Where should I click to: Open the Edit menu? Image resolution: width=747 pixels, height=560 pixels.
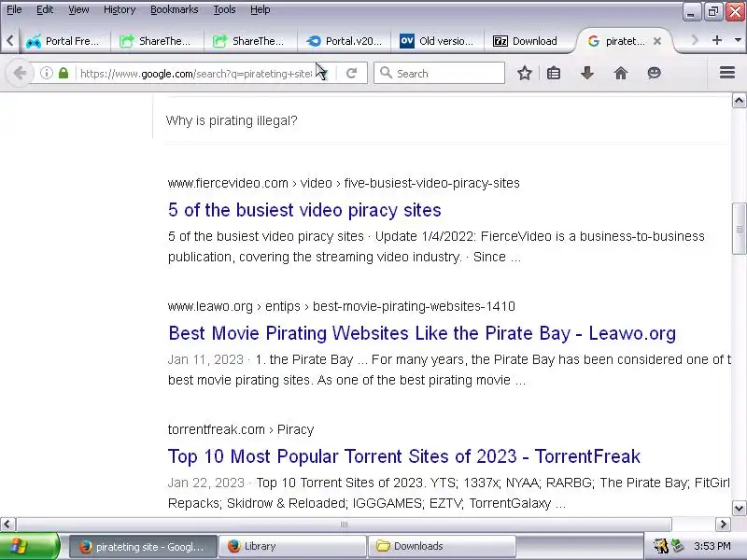click(x=45, y=9)
